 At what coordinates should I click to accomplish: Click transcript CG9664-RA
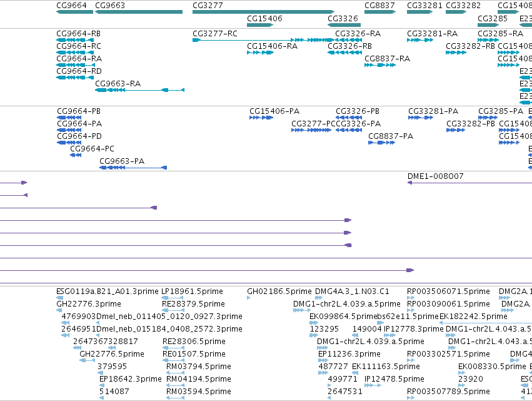[x=79, y=59]
